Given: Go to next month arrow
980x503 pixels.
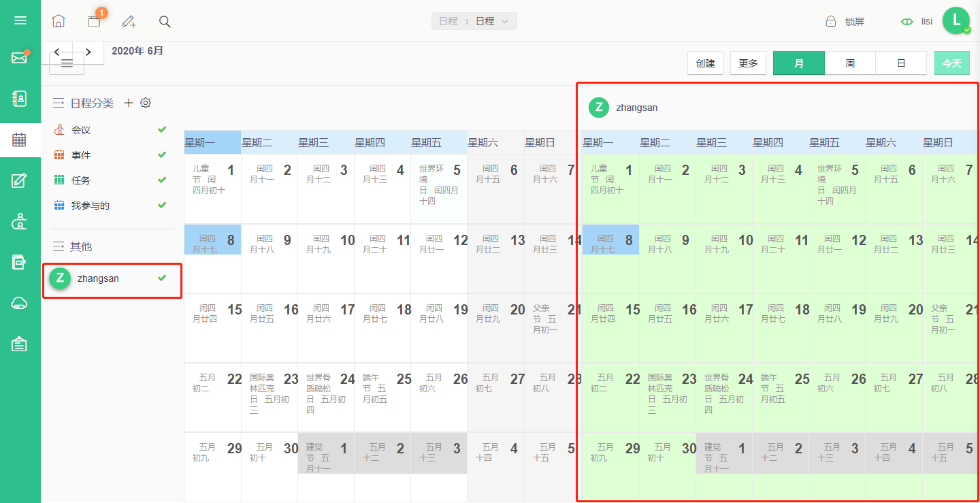Looking at the screenshot, I should point(88,52).
